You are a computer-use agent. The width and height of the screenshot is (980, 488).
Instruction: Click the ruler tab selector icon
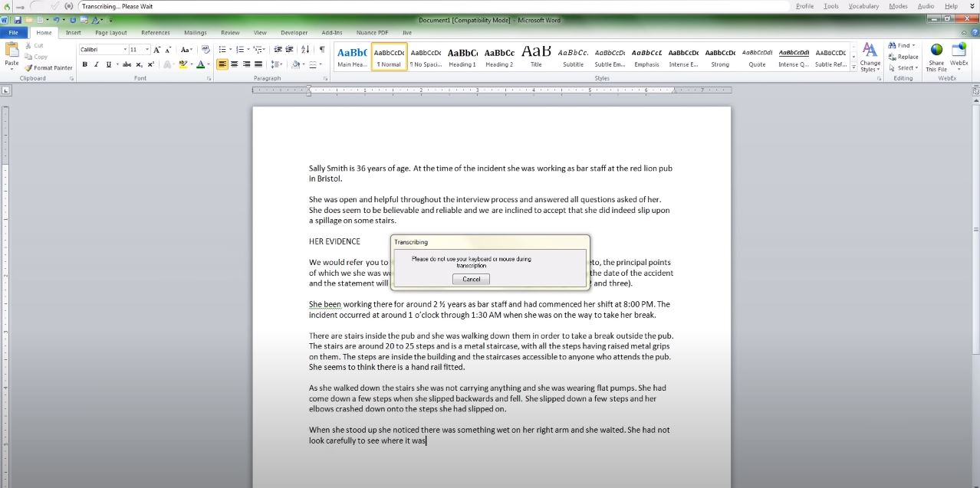coord(6,90)
